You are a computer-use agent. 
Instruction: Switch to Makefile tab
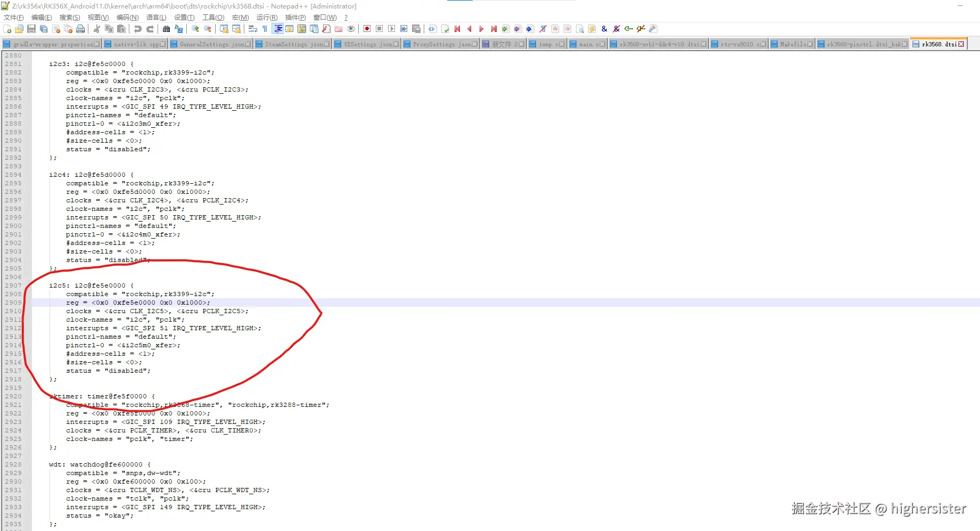coord(792,44)
